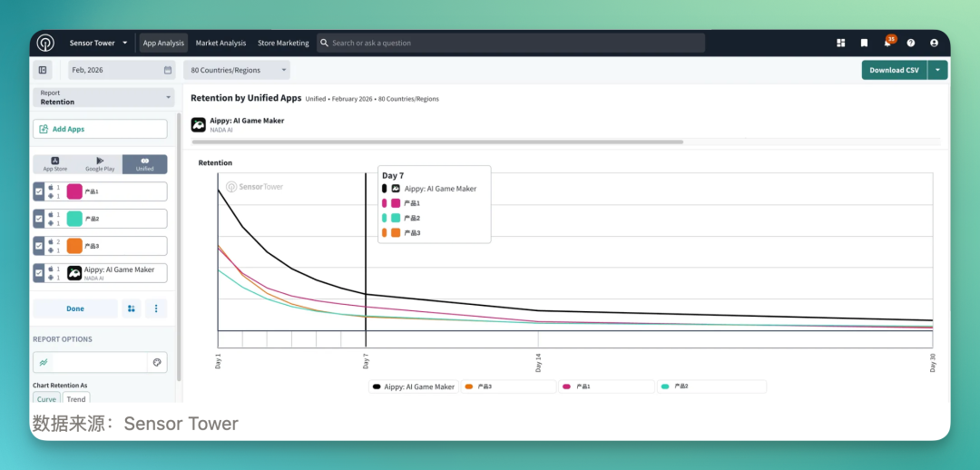The height and width of the screenshot is (470, 980).
Task: Switch to the Market Analysis tab
Action: 220,44
